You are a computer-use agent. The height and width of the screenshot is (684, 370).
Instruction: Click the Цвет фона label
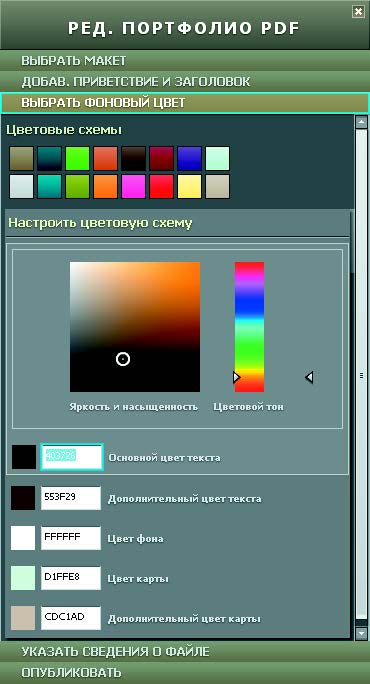[135, 539]
